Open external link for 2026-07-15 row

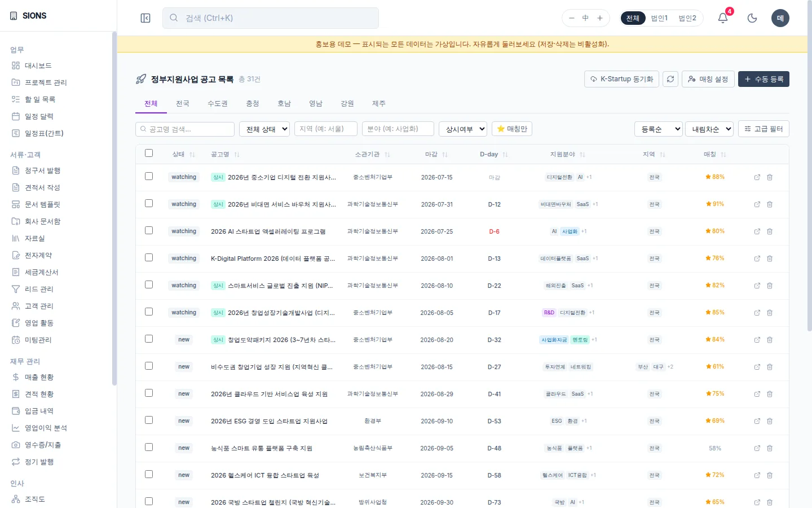coord(757,177)
